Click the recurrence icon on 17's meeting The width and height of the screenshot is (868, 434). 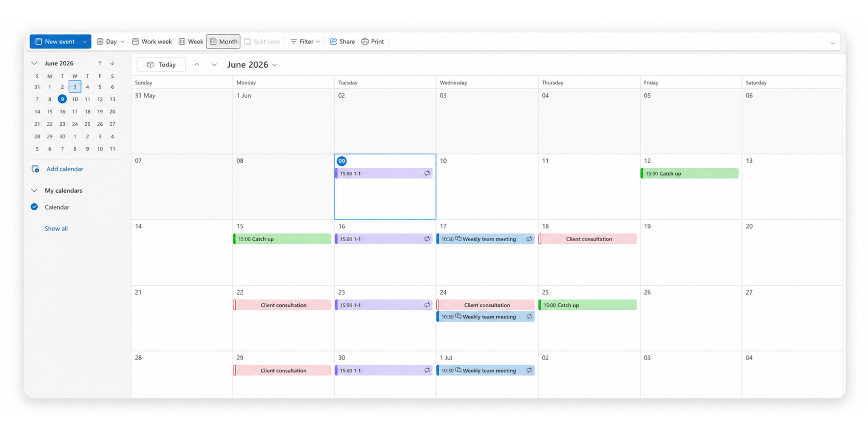529,239
